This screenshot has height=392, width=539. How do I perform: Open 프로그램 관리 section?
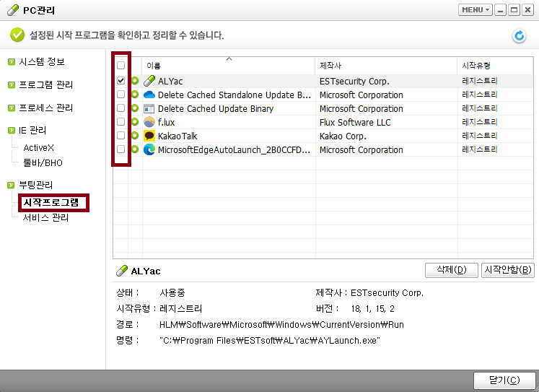pyautogui.click(x=45, y=85)
